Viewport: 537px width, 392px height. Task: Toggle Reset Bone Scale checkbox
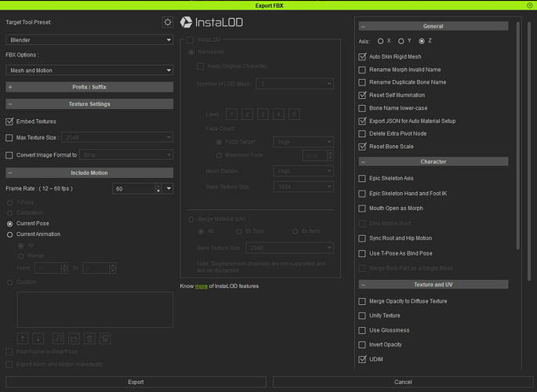(x=362, y=147)
